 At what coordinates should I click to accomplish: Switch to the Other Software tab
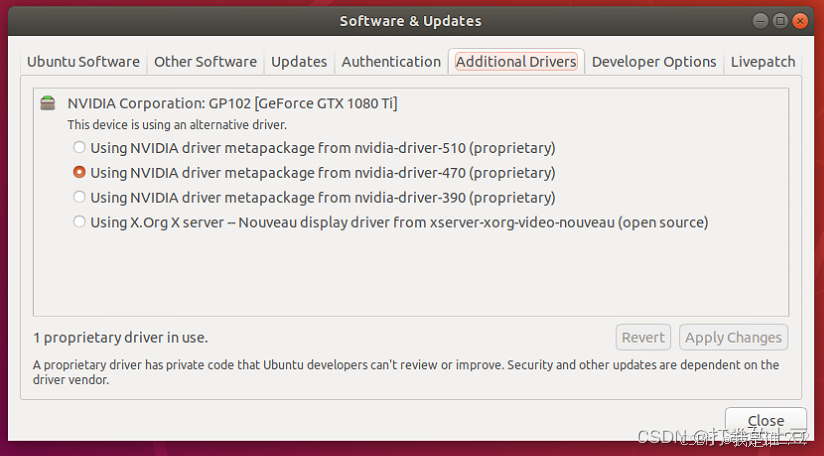205,62
